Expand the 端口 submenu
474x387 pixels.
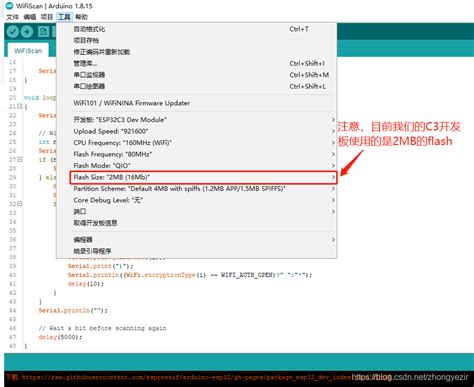(197, 212)
